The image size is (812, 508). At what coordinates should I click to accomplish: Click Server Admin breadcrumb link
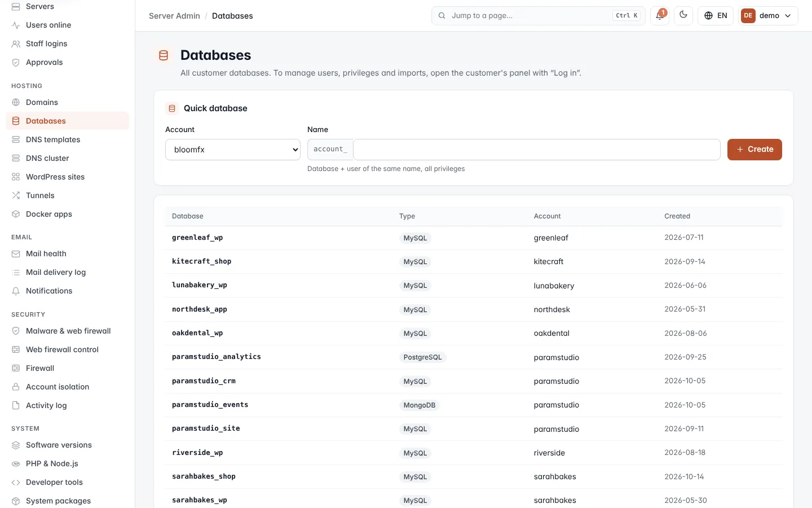(x=174, y=16)
